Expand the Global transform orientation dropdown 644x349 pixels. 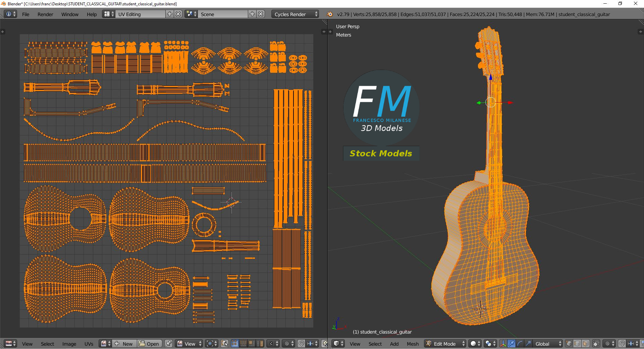pyautogui.click(x=547, y=344)
